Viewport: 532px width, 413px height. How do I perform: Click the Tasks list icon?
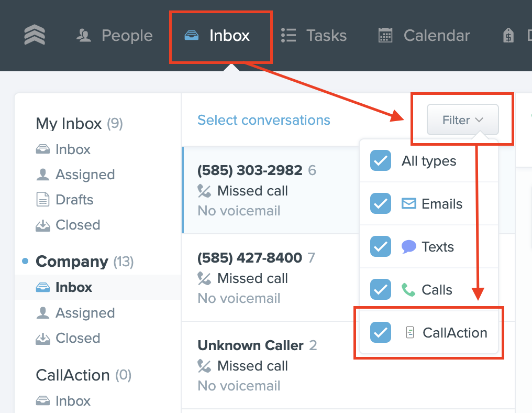click(289, 35)
